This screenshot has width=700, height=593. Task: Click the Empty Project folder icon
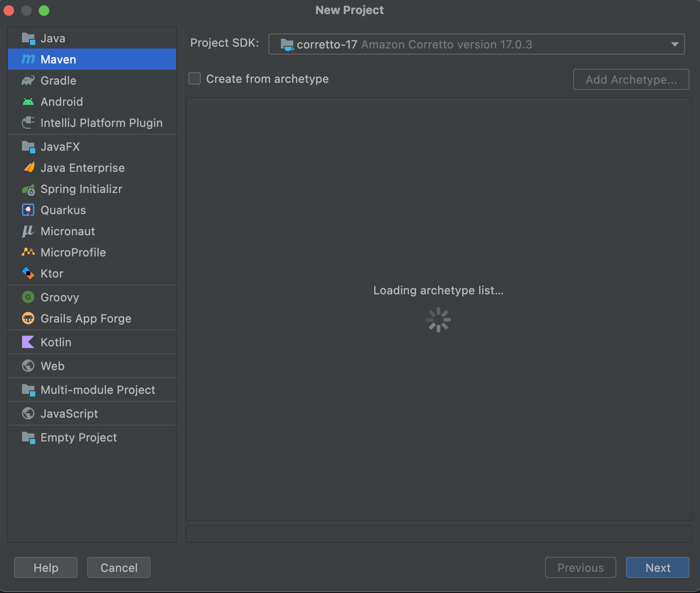28,437
